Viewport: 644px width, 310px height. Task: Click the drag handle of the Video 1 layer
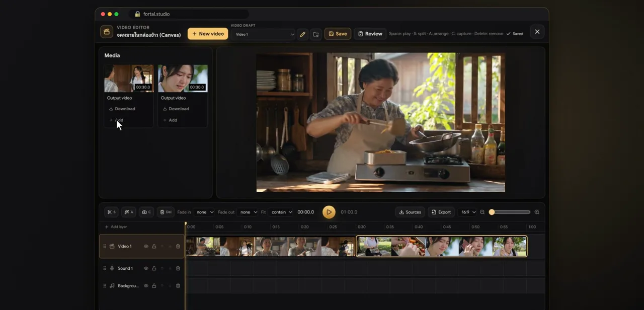tap(105, 247)
